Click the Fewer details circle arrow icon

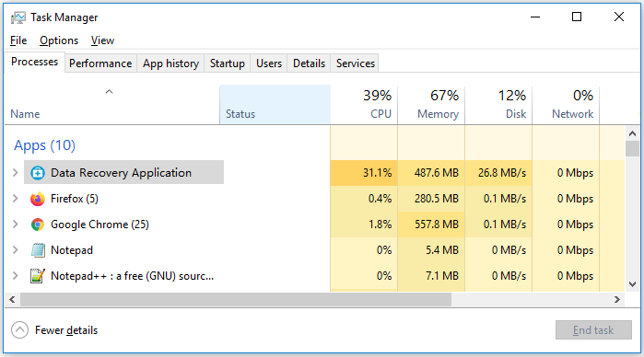tap(19, 330)
